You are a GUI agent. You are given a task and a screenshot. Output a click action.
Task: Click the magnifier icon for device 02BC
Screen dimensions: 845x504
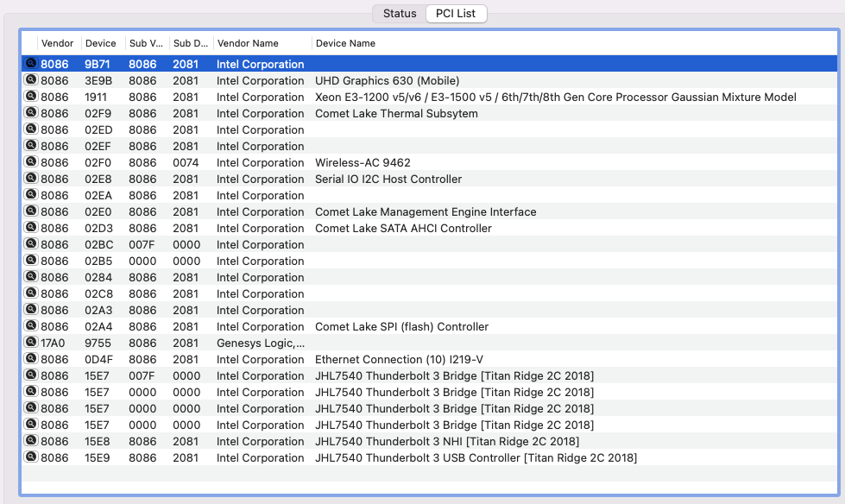click(31, 244)
